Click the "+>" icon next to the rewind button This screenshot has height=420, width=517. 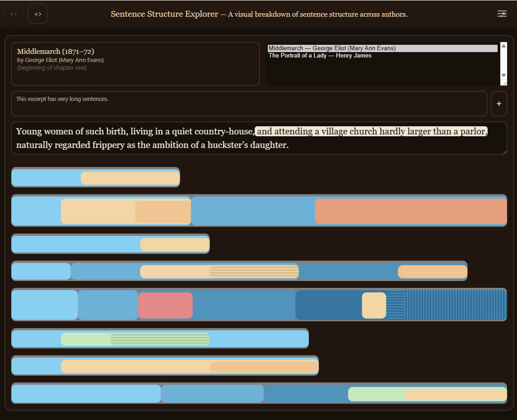[38, 13]
